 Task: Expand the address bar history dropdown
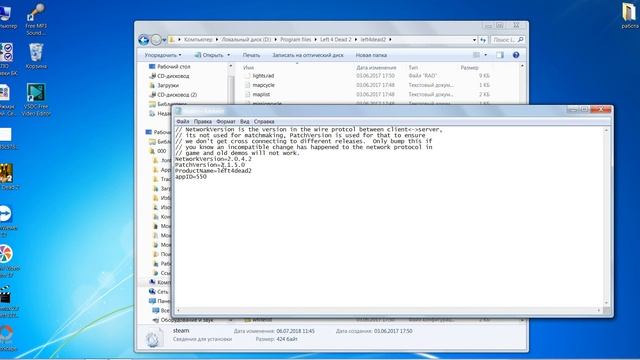pyautogui.click(x=474, y=40)
